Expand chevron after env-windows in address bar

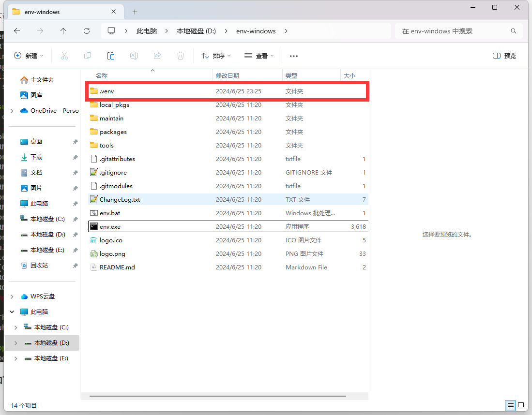286,31
